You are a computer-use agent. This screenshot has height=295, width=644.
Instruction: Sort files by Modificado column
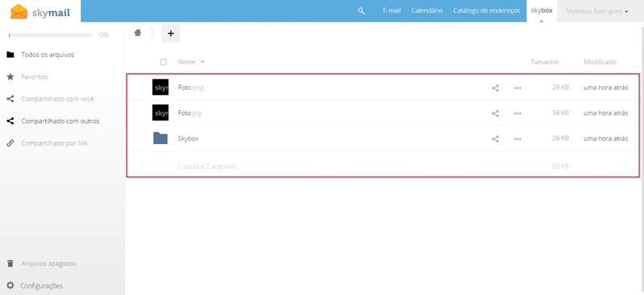point(600,62)
